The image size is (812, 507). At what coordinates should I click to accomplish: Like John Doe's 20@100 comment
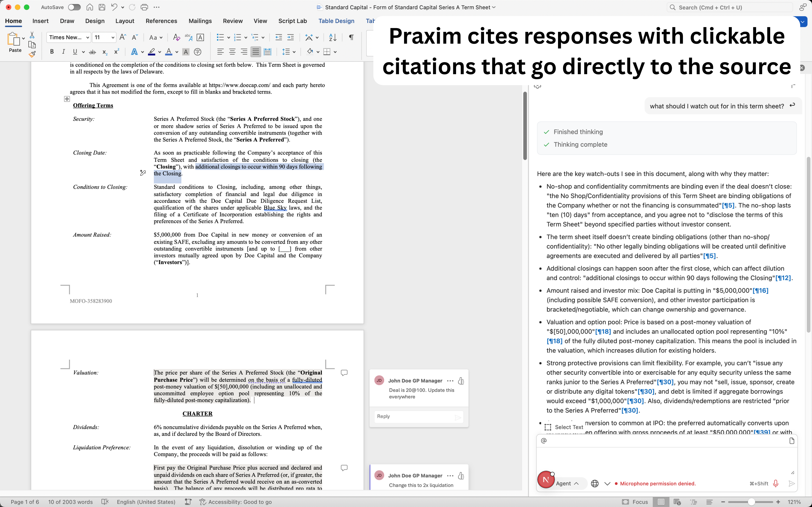click(x=461, y=380)
